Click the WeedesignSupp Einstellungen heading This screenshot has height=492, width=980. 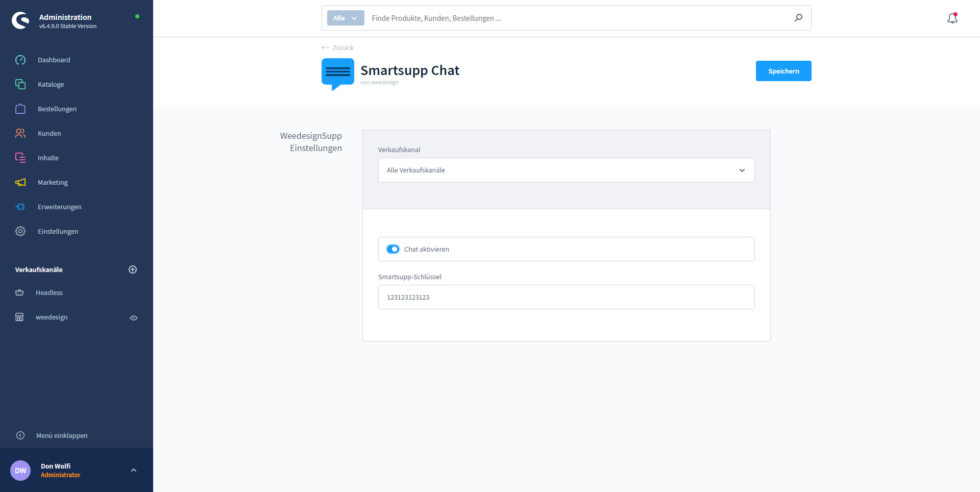tap(311, 142)
